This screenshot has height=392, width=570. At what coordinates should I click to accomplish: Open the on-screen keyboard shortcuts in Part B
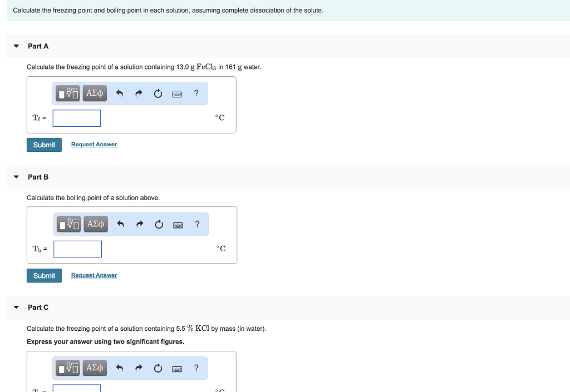(x=177, y=224)
